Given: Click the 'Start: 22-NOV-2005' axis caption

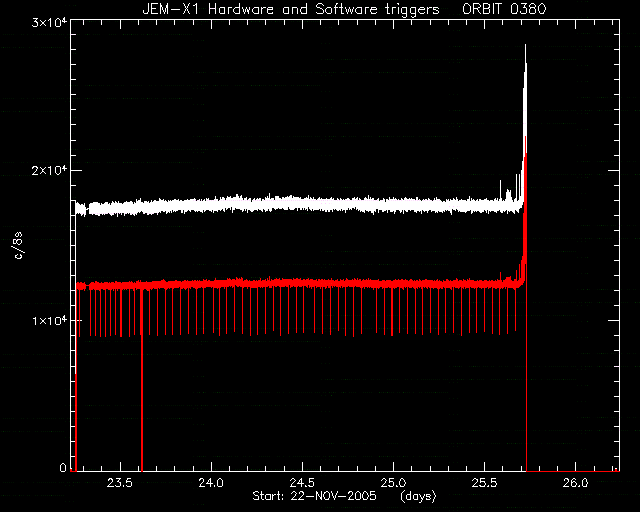Looking at the screenshot, I should [x=314, y=496].
